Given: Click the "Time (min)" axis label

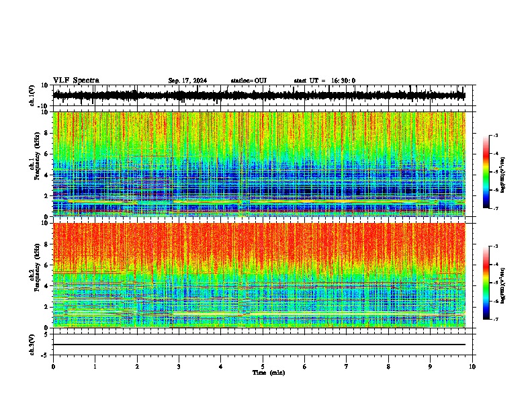Looking at the screenshot, I should click(x=269, y=373).
